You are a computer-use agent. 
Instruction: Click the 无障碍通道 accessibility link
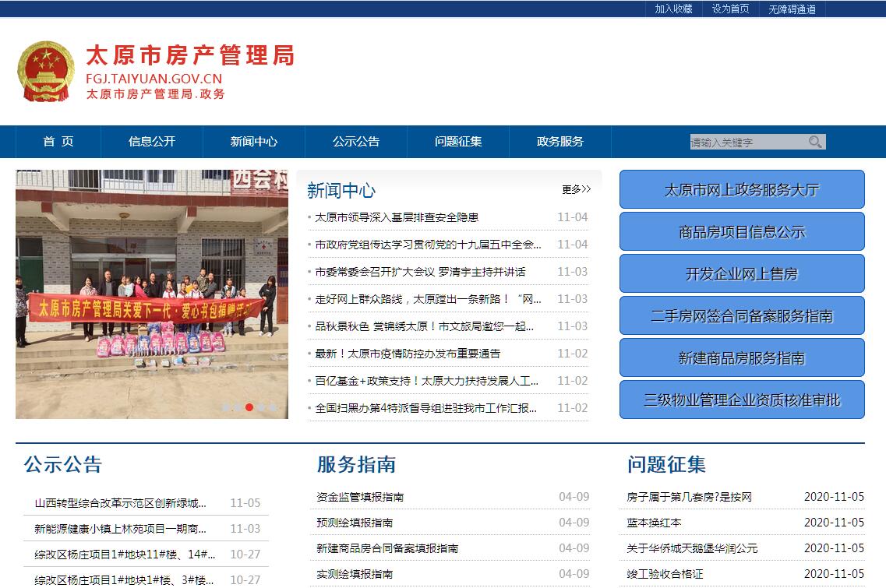tap(792, 9)
